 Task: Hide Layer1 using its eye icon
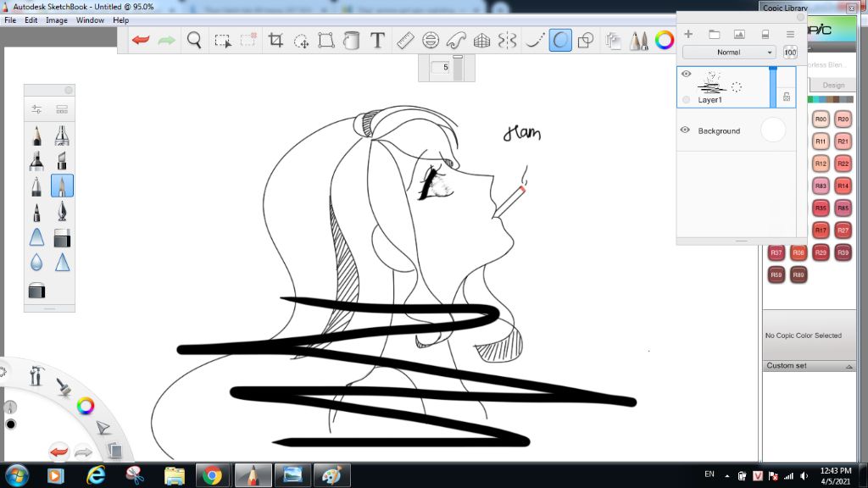(686, 74)
